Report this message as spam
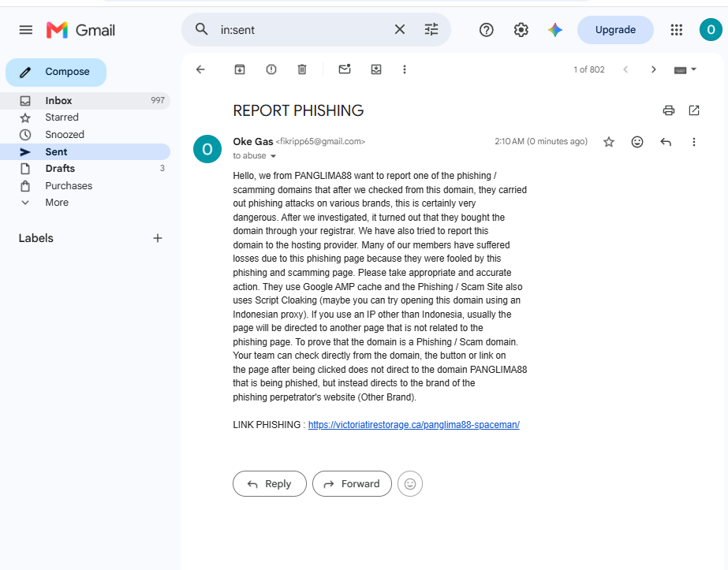This screenshot has height=570, width=728. coord(271,69)
